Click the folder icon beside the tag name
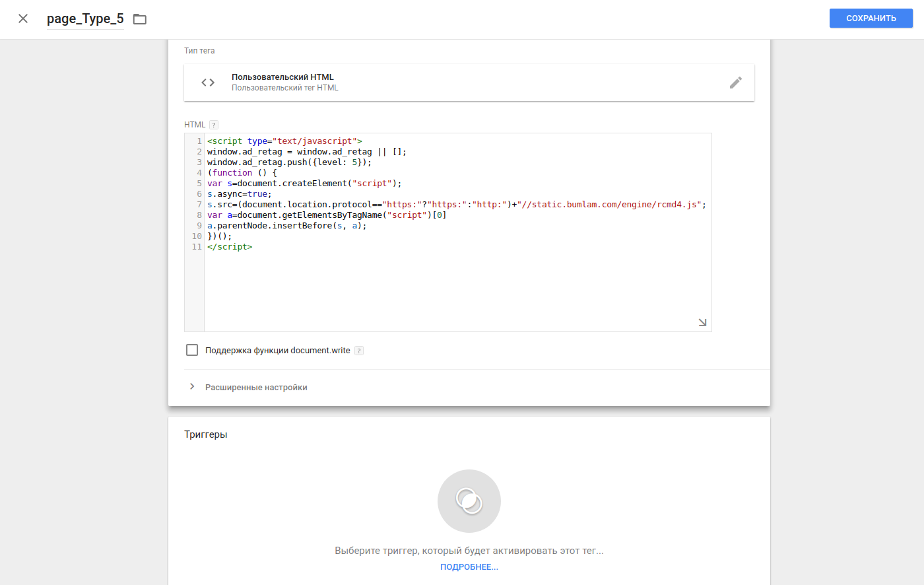 coord(140,19)
